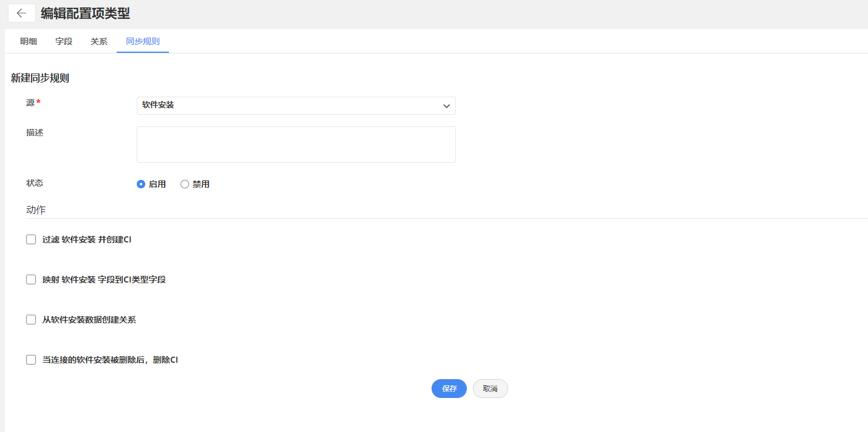Image resolution: width=868 pixels, height=432 pixels.
Task: Click the back arrow icon
Action: tap(22, 13)
